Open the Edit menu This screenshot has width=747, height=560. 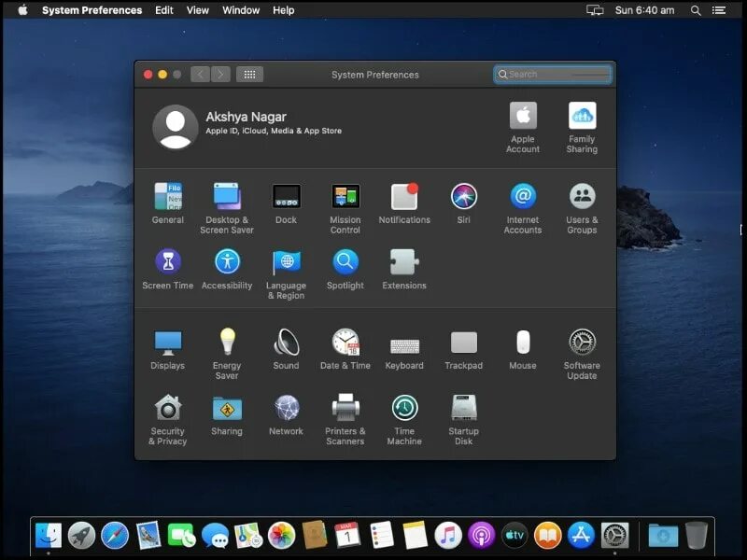tap(164, 10)
